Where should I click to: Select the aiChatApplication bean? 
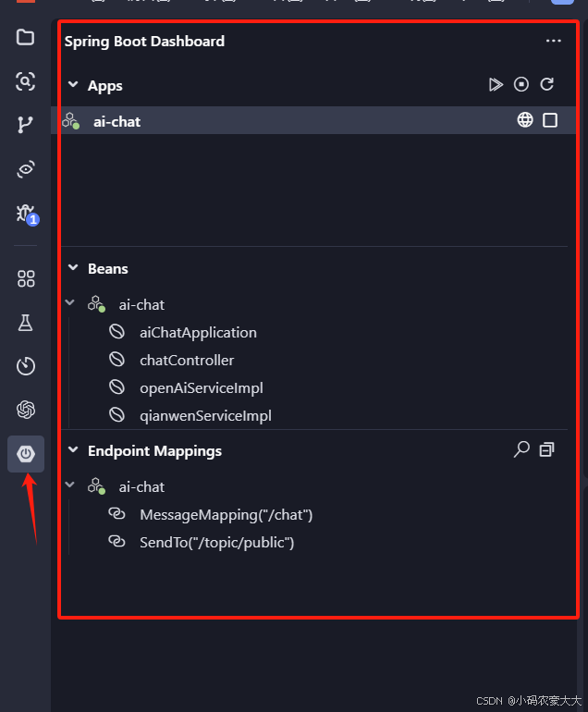click(x=198, y=332)
